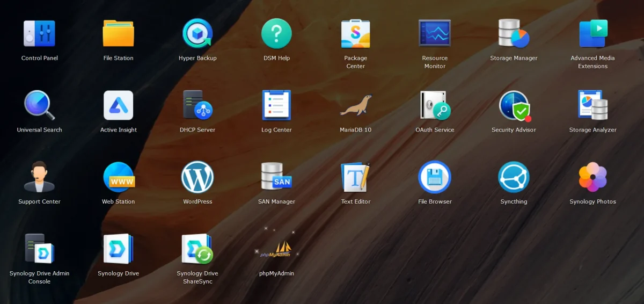Open Synology Photos

[593, 177]
